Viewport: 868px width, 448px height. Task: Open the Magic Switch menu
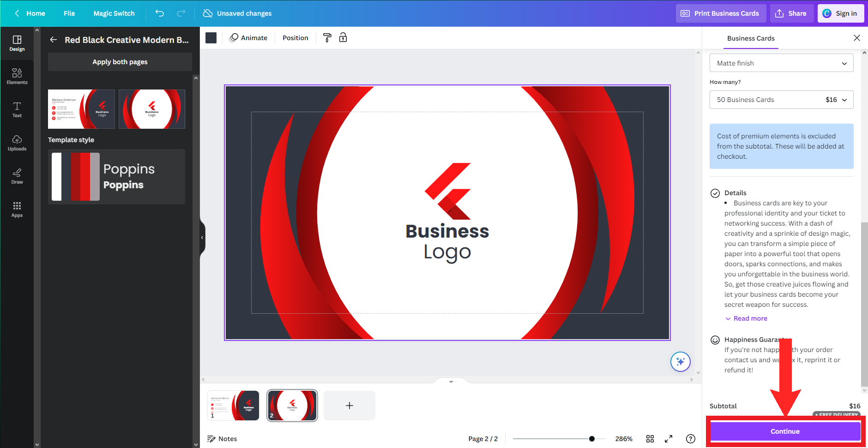[x=114, y=13]
